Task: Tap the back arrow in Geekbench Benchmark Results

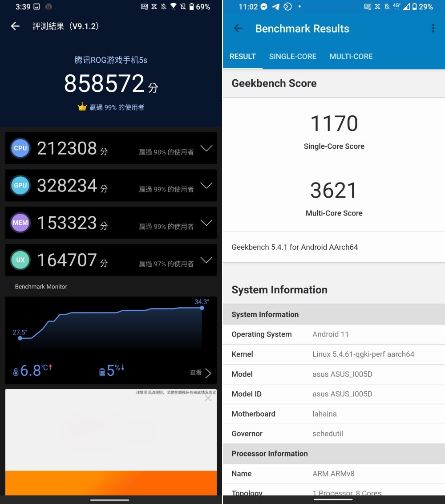Action: click(x=238, y=28)
